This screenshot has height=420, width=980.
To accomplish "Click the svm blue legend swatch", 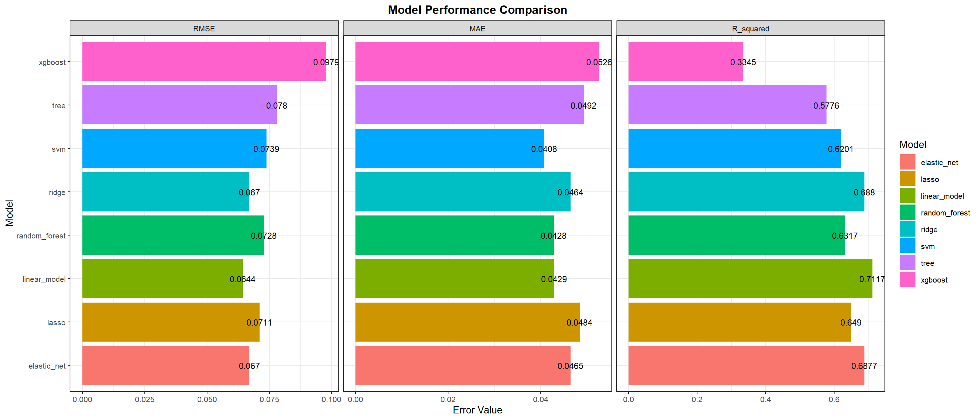I will click(x=907, y=246).
